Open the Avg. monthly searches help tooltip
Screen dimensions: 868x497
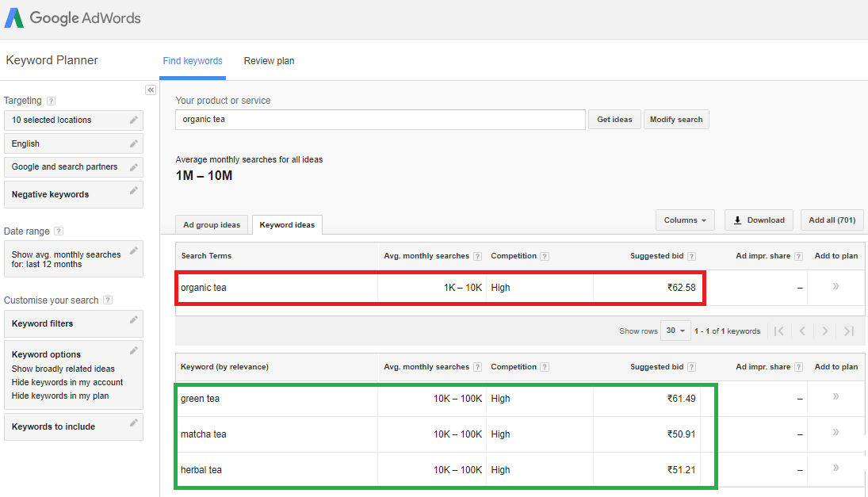point(477,256)
